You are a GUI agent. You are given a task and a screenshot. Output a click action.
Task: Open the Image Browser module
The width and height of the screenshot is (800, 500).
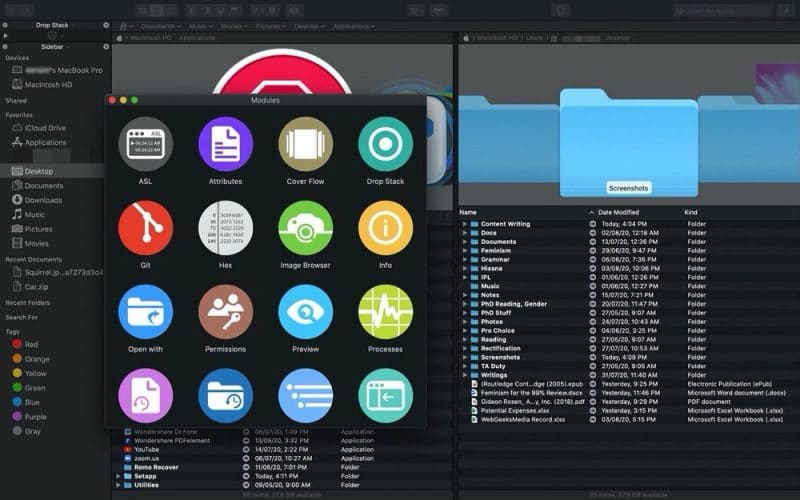(305, 228)
